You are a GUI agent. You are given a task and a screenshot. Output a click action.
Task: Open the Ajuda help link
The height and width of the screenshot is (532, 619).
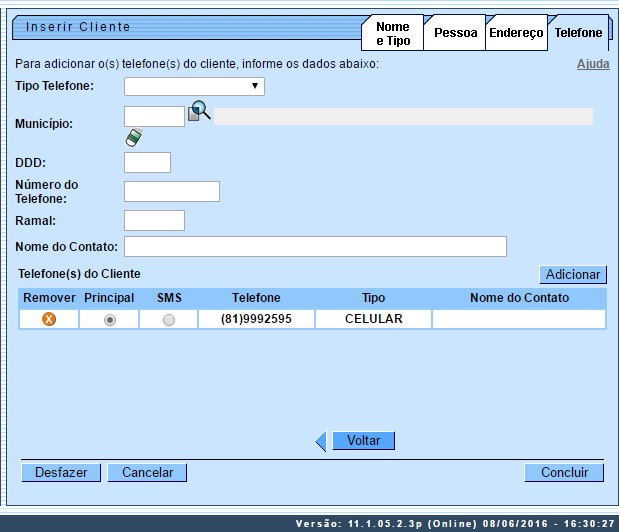[593, 64]
